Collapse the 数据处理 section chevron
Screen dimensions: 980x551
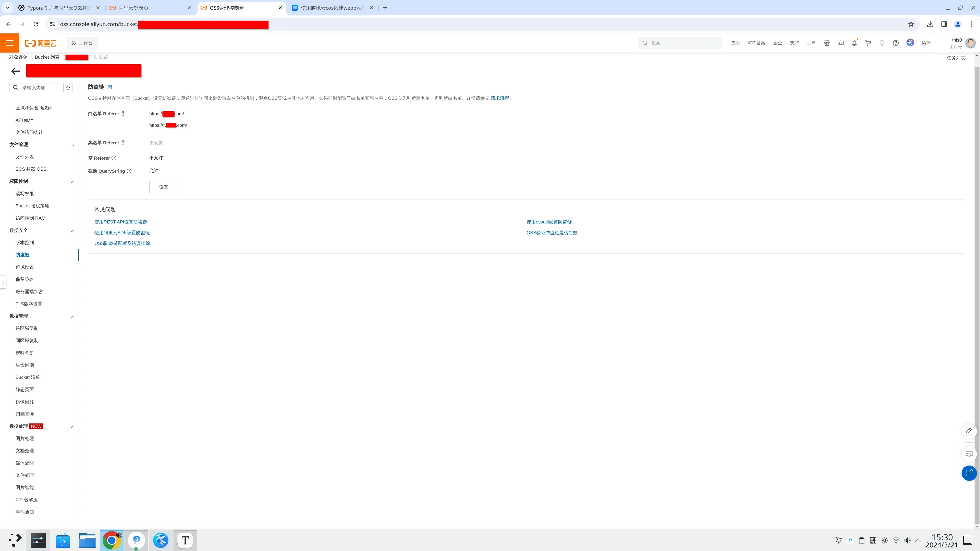point(73,427)
